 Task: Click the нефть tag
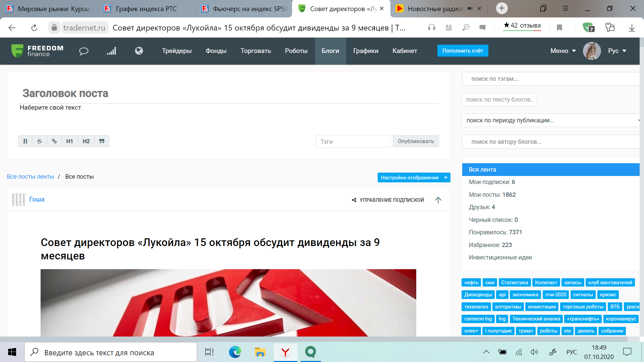(471, 283)
